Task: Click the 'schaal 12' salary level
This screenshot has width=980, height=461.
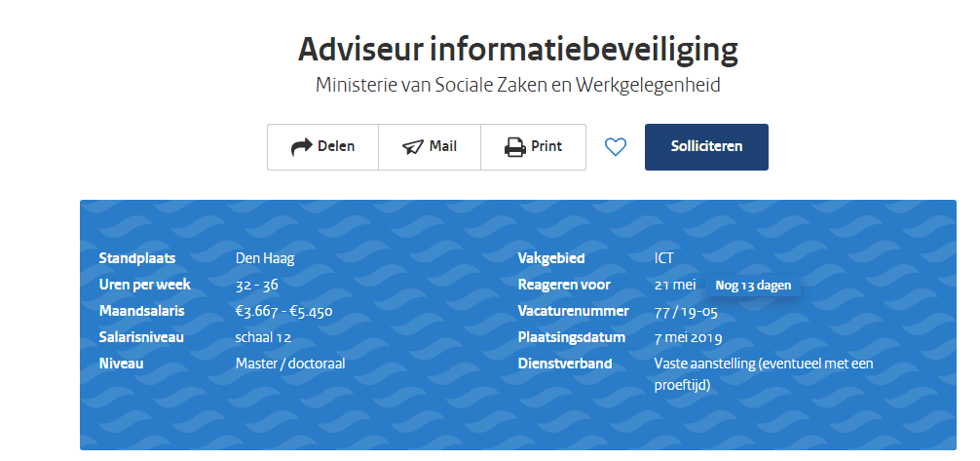Action: coord(263,337)
